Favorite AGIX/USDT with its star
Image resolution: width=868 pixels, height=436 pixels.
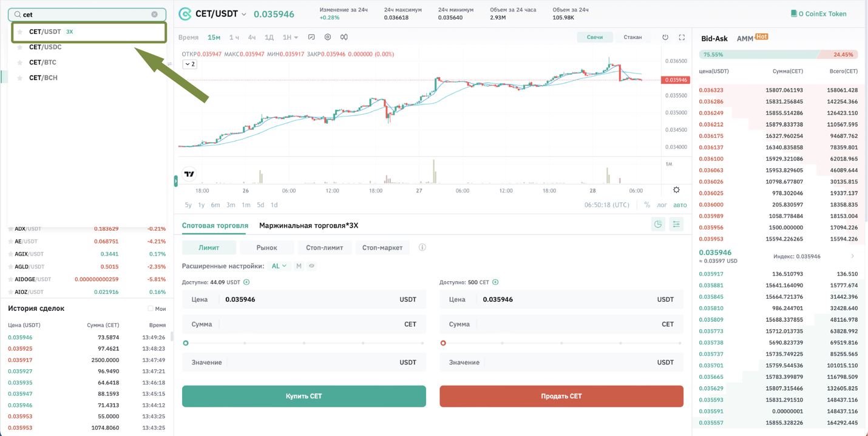[x=10, y=254]
